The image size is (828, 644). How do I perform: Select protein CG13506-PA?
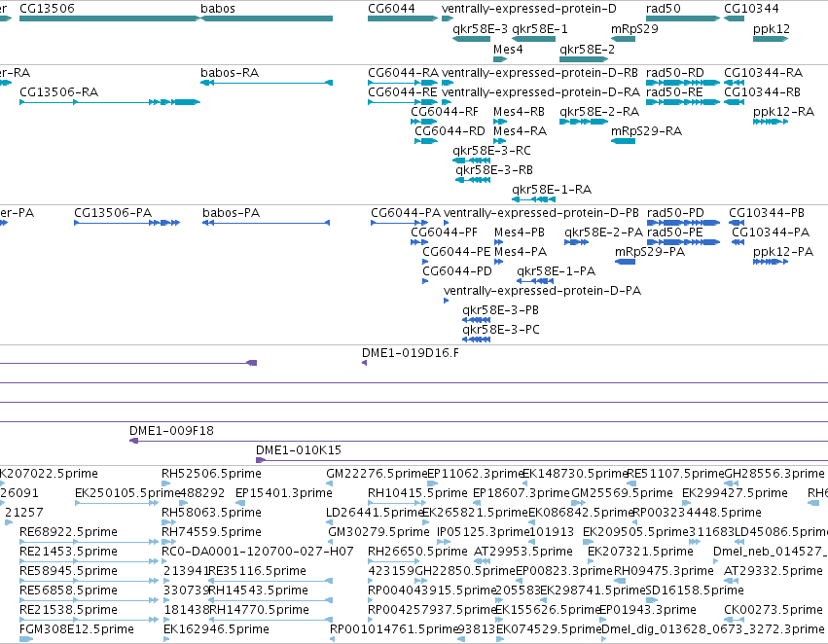pos(126,223)
